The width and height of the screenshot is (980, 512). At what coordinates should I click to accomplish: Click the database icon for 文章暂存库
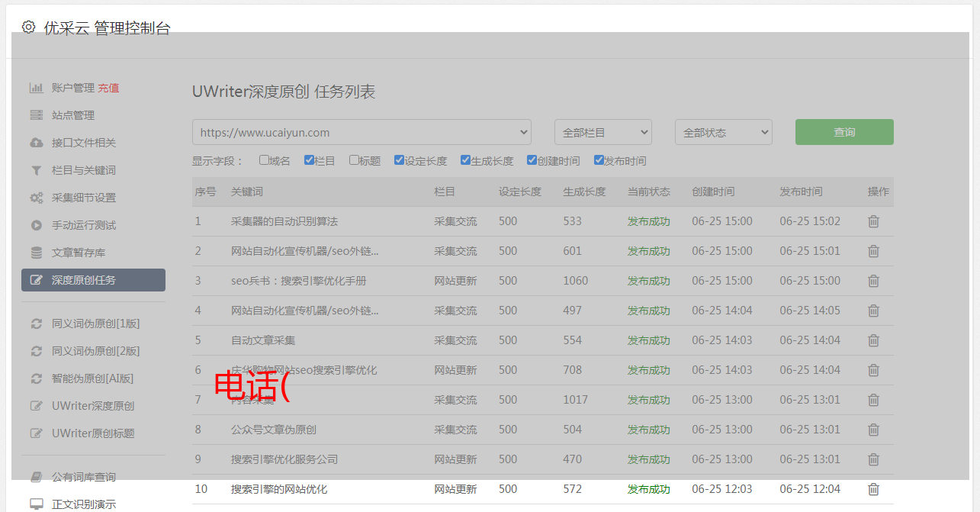tap(36, 253)
